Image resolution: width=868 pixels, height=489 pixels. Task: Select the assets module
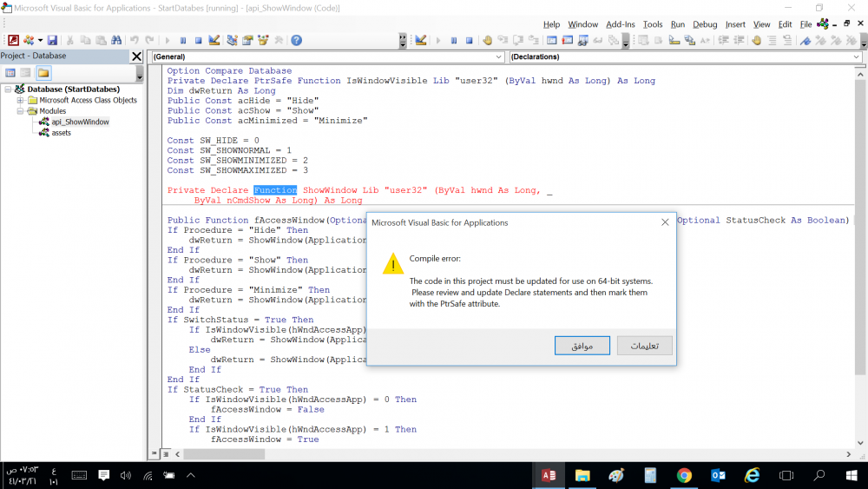click(62, 133)
